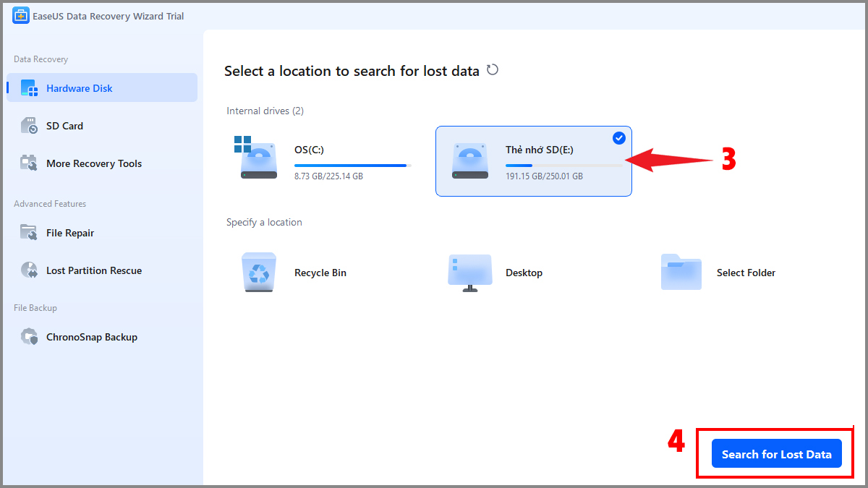Go to File Repair
Viewport: 868px width, 488px height.
point(102,233)
